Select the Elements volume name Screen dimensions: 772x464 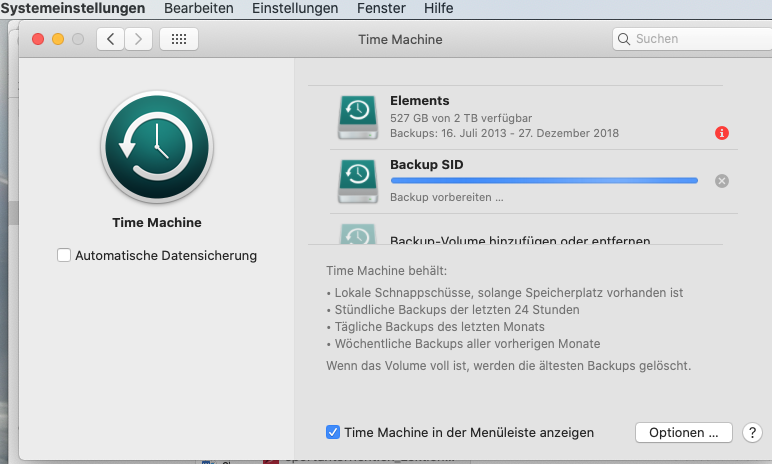pyautogui.click(x=419, y=100)
